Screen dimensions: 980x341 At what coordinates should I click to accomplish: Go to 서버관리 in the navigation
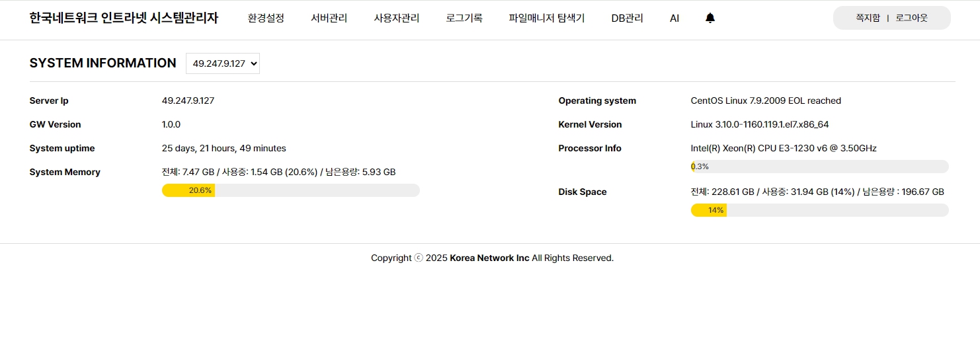[329, 18]
